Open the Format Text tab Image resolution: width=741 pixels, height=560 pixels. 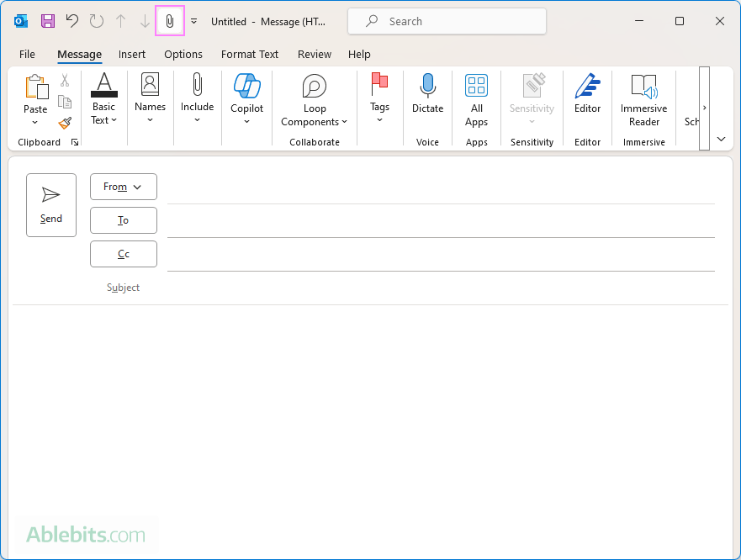250,54
